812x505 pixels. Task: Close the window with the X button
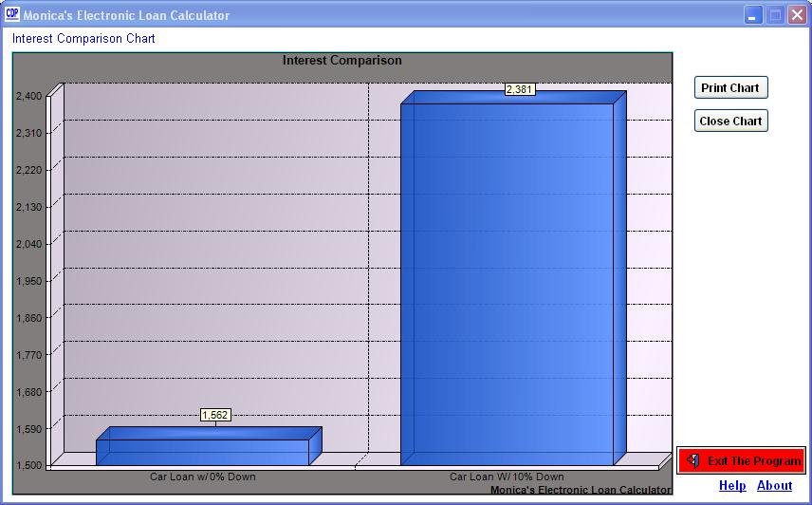797,15
